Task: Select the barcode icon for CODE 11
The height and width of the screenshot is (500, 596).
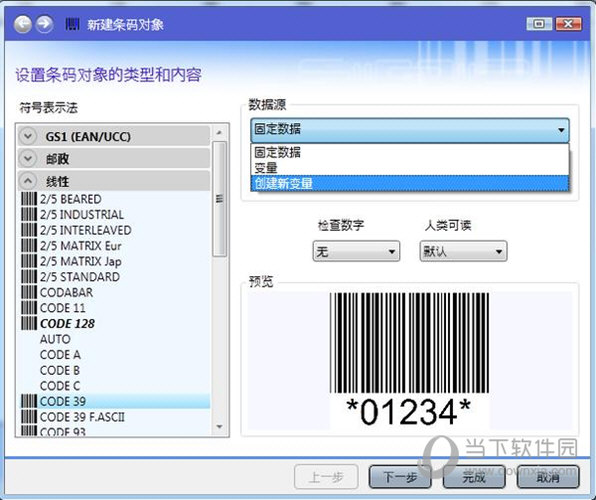Action: 29,308
